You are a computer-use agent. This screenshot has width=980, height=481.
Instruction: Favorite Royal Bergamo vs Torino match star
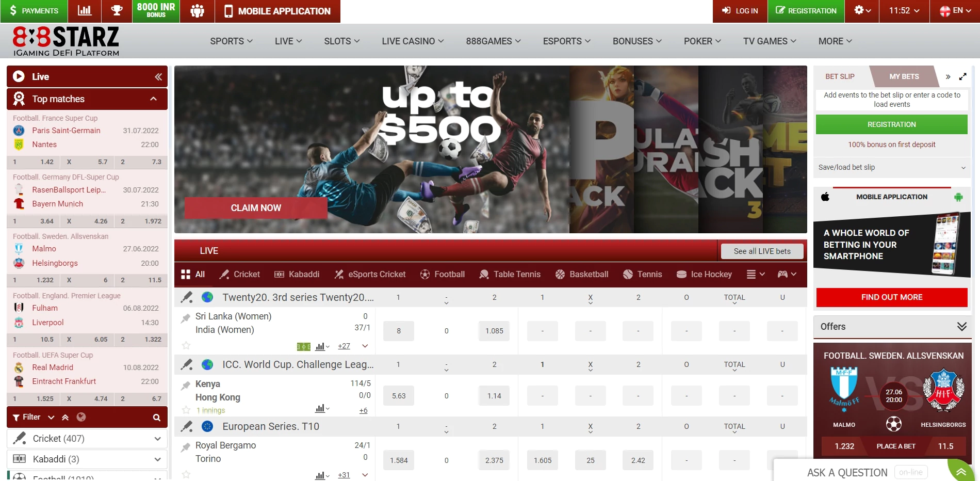[x=186, y=474]
